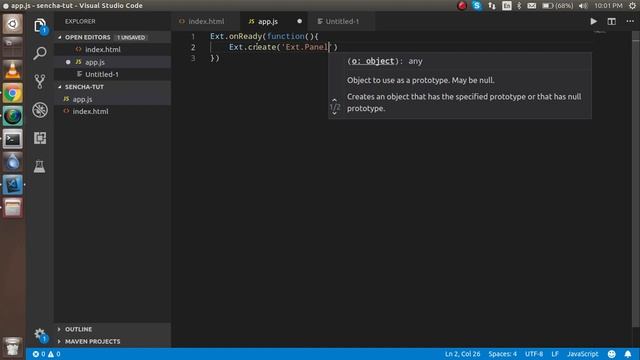
Task: Open index.html under SENCHA-TUT folder
Action: coord(113,111)
